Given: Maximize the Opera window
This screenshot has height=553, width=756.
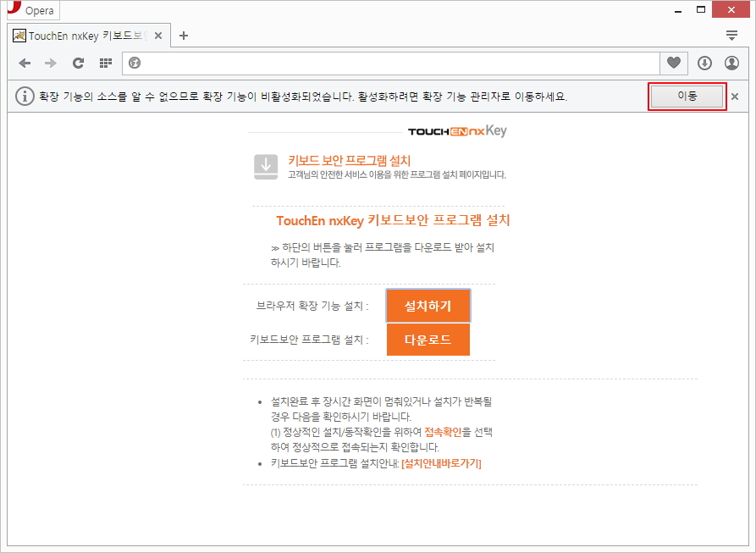Looking at the screenshot, I should (x=701, y=9).
